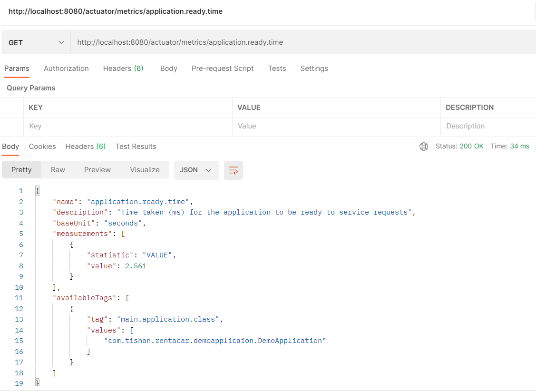Open the response format dropdown showing JSON
The image size is (536, 392).
coord(196,169)
